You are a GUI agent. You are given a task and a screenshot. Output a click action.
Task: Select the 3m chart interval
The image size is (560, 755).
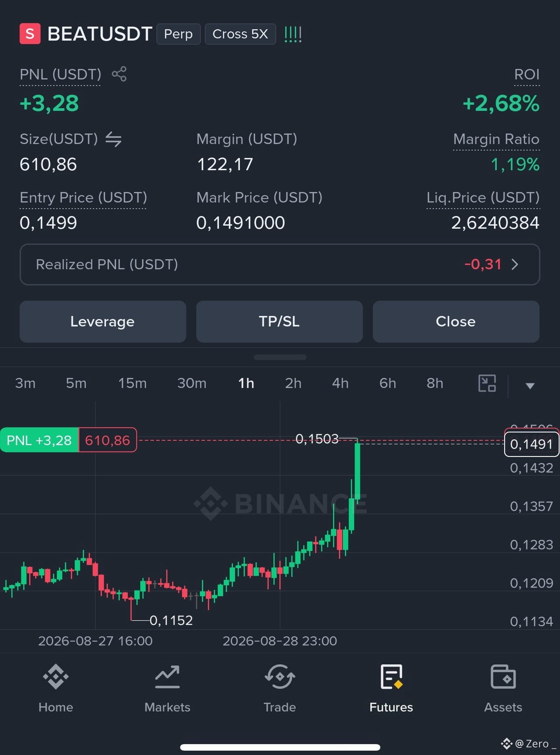tap(25, 383)
